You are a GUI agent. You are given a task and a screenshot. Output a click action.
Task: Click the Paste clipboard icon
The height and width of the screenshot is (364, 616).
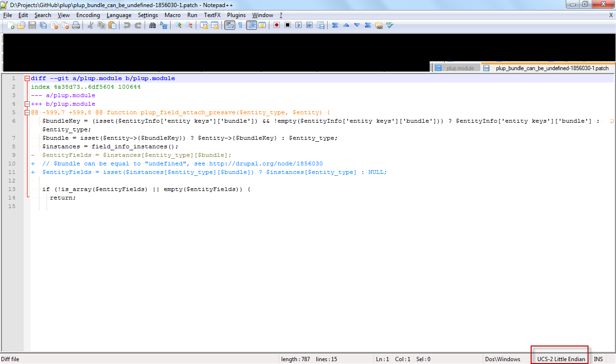(x=112, y=25)
